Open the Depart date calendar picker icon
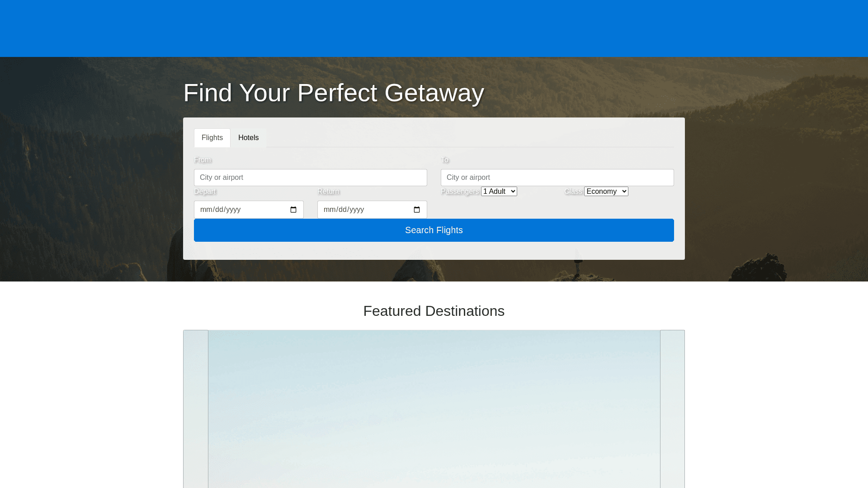 (x=293, y=210)
